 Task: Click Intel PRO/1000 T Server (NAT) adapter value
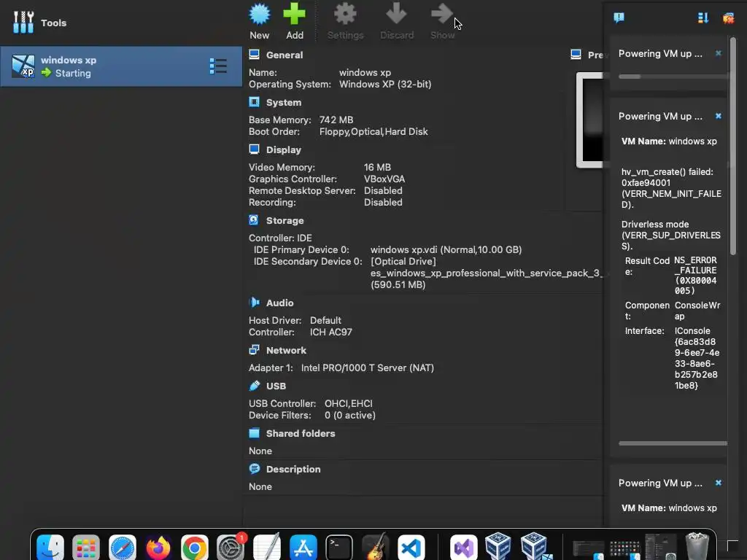point(368,367)
